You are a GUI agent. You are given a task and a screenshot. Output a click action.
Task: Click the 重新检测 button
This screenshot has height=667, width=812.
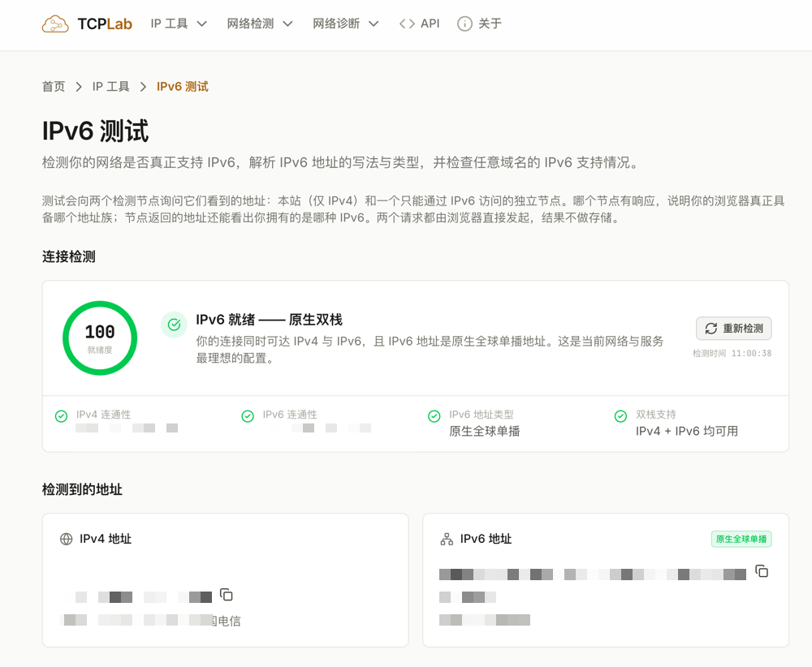[x=733, y=329]
